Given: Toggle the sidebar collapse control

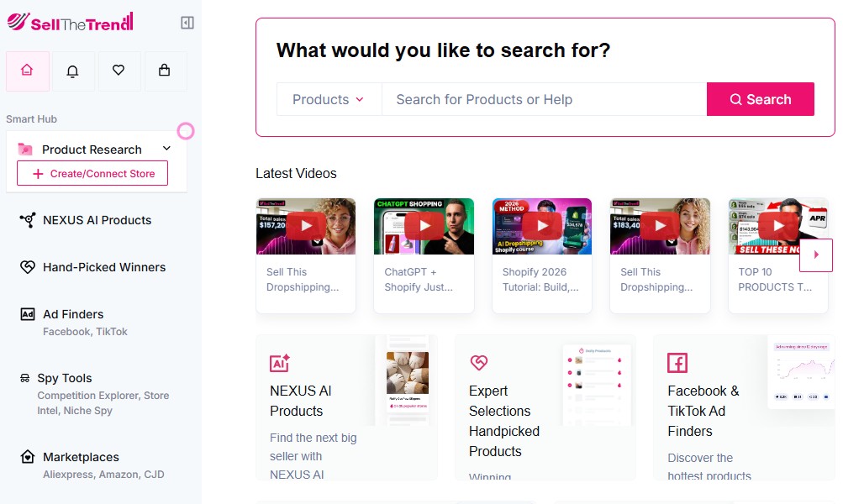Looking at the screenshot, I should click(x=186, y=22).
